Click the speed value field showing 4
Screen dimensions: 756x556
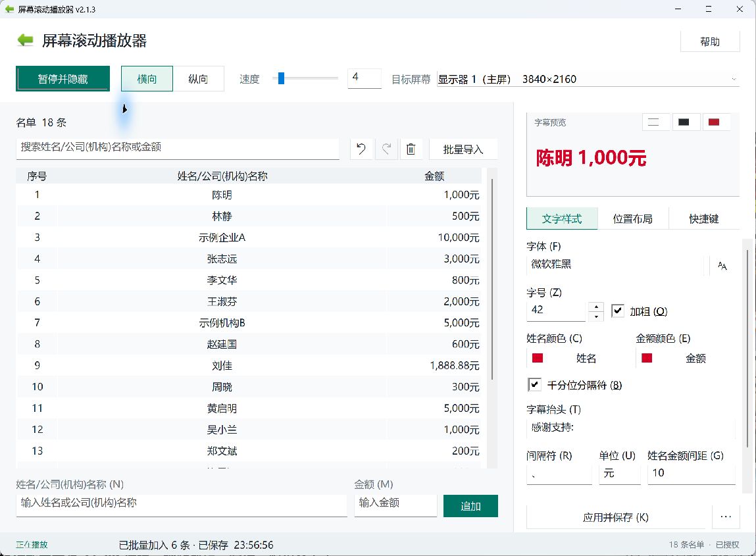coord(364,78)
